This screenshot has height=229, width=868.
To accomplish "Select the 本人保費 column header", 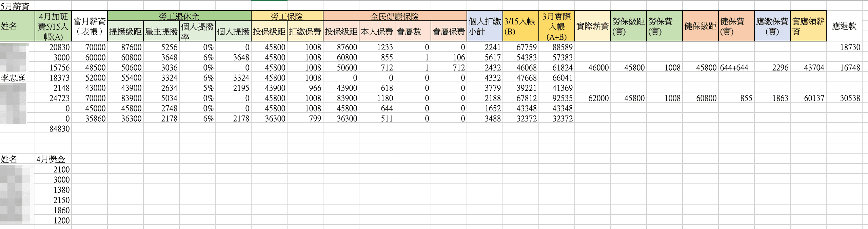I will click(x=377, y=31).
